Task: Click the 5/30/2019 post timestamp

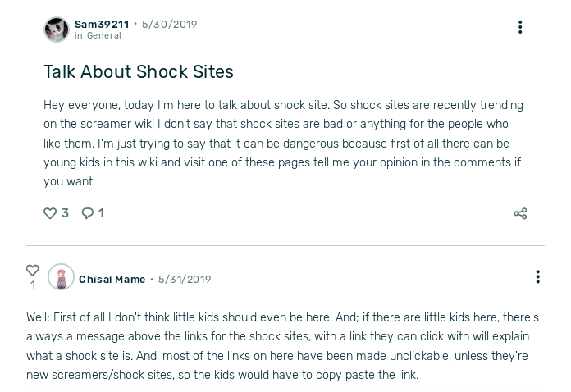Action: [x=169, y=25]
